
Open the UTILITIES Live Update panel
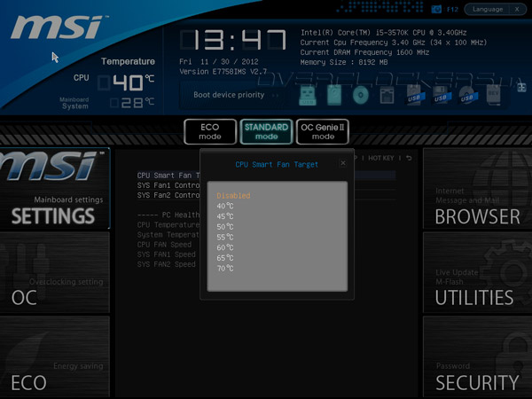(x=477, y=272)
